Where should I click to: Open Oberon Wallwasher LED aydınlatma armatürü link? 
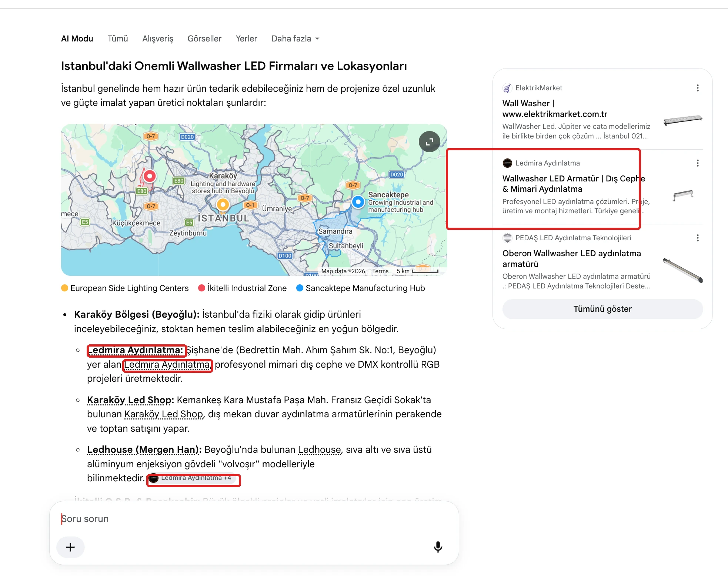[x=572, y=259]
